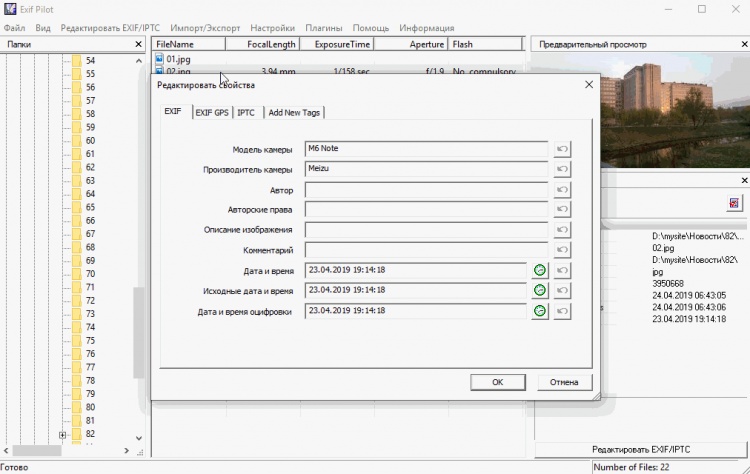The height and width of the screenshot is (474, 750).
Task: Click the undo icon for Дата и время
Action: [562, 270]
